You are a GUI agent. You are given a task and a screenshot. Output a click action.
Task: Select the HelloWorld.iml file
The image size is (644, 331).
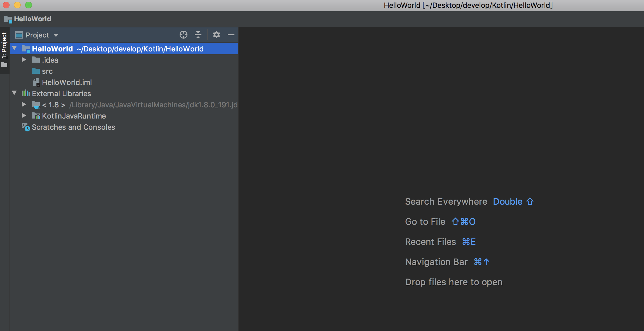tap(67, 82)
